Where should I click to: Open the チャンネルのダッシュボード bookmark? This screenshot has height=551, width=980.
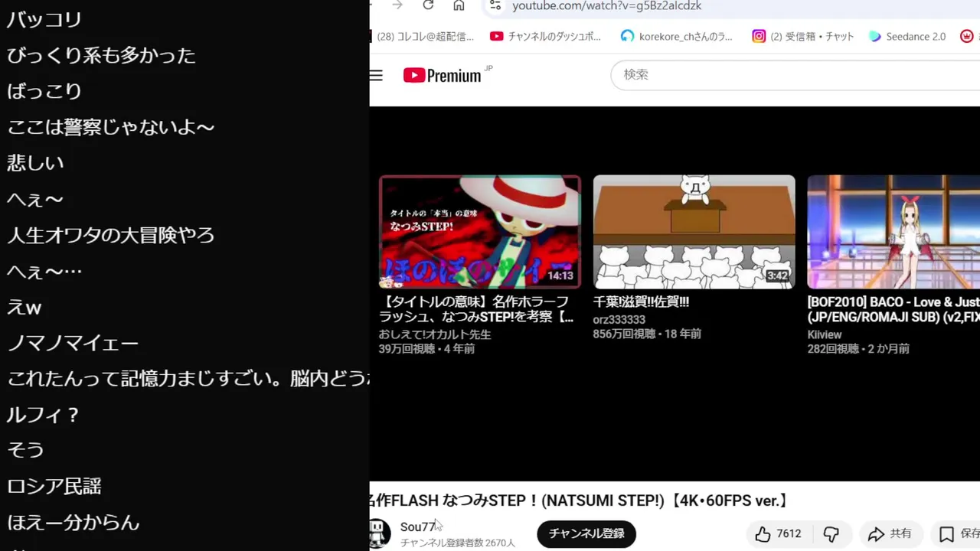[546, 36]
